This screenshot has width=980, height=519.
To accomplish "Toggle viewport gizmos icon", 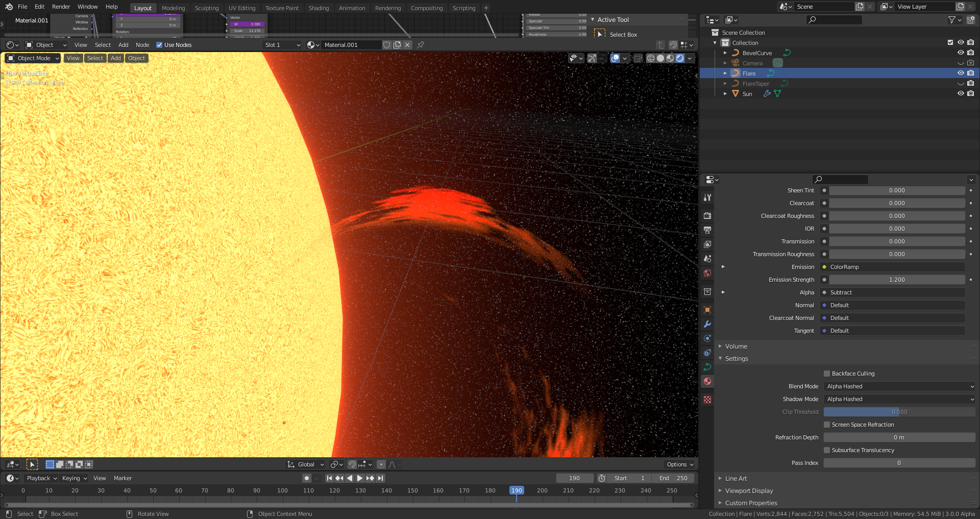I will click(592, 58).
